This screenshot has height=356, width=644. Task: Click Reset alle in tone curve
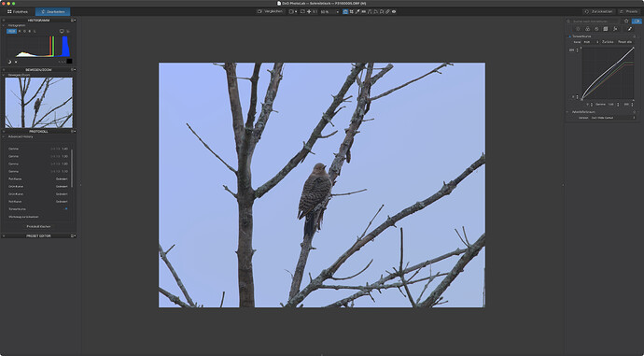[x=624, y=42]
